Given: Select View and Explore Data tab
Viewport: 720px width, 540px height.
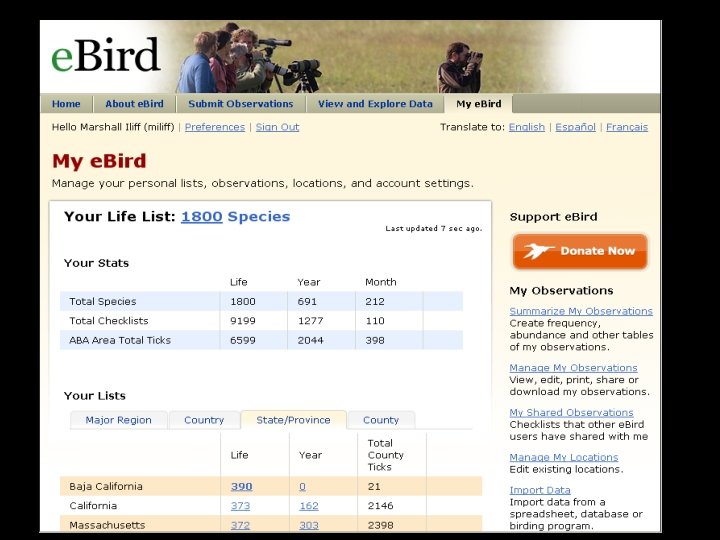Looking at the screenshot, I should click(x=375, y=104).
